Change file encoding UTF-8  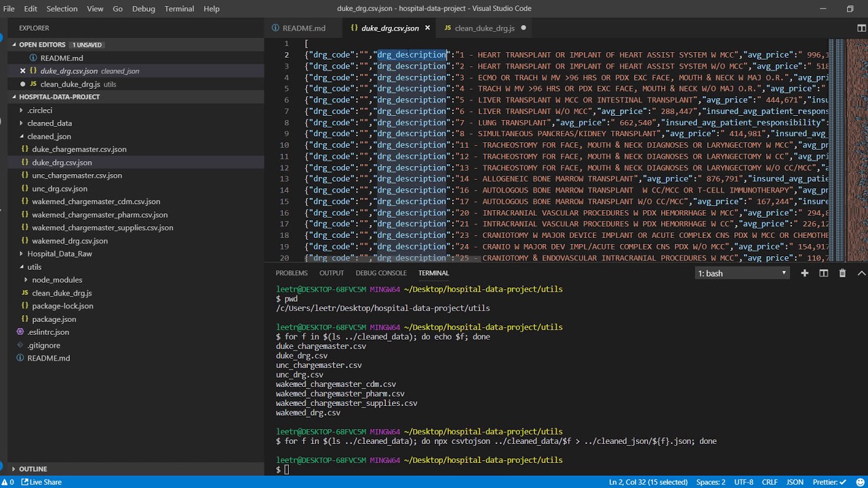tap(744, 482)
